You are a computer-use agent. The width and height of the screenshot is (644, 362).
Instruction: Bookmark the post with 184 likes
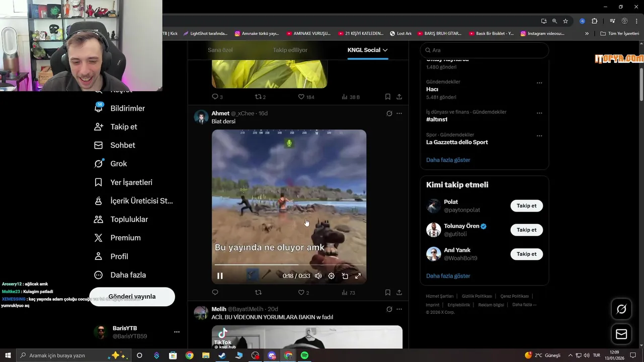tap(387, 97)
